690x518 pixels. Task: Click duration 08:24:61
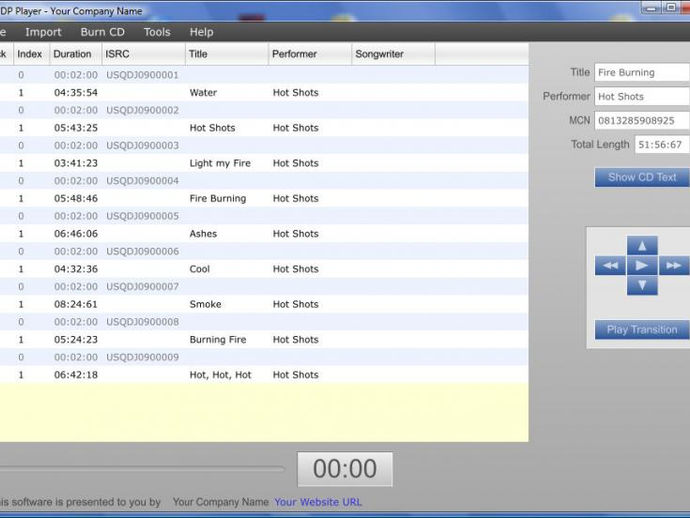click(x=76, y=304)
